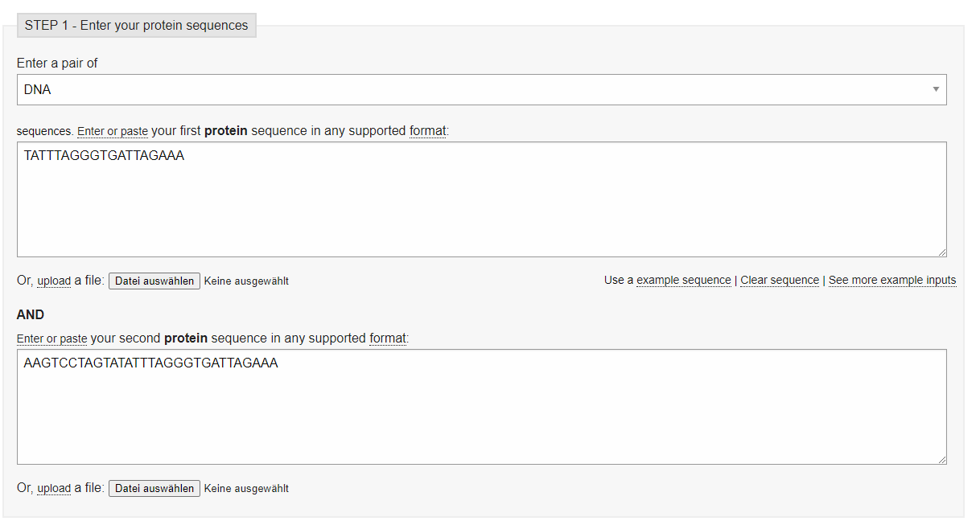Click resize handle of second sequence box

pyautogui.click(x=941, y=459)
